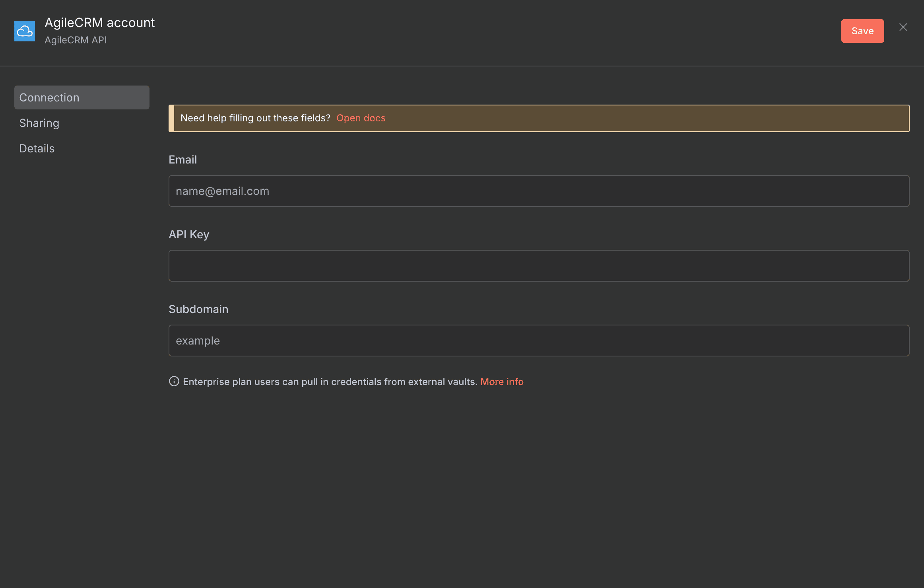Screen dimensions: 924x588
Task: Open the Connection tab
Action: [82, 97]
